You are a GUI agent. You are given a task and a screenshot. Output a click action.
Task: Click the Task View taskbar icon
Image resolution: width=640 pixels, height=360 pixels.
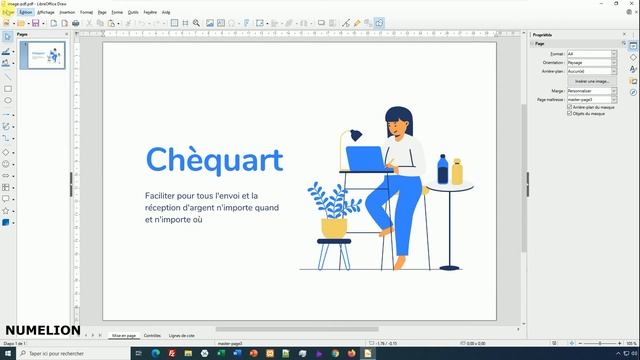pos(139,353)
